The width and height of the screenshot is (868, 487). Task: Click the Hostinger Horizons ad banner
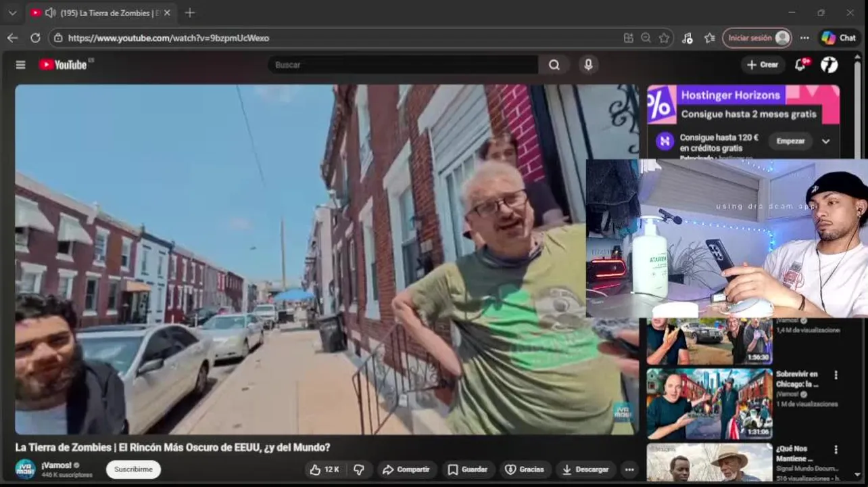click(743, 105)
